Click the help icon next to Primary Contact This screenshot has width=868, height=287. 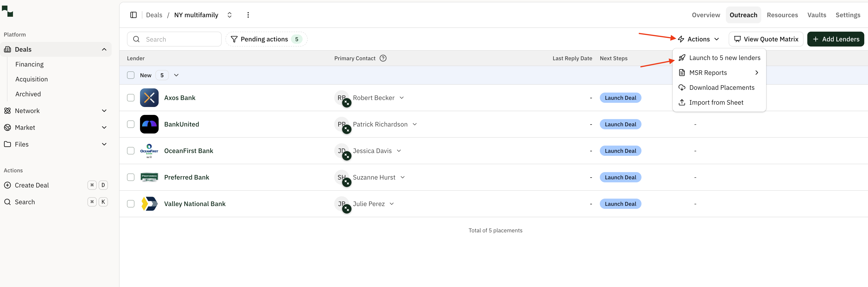click(383, 58)
